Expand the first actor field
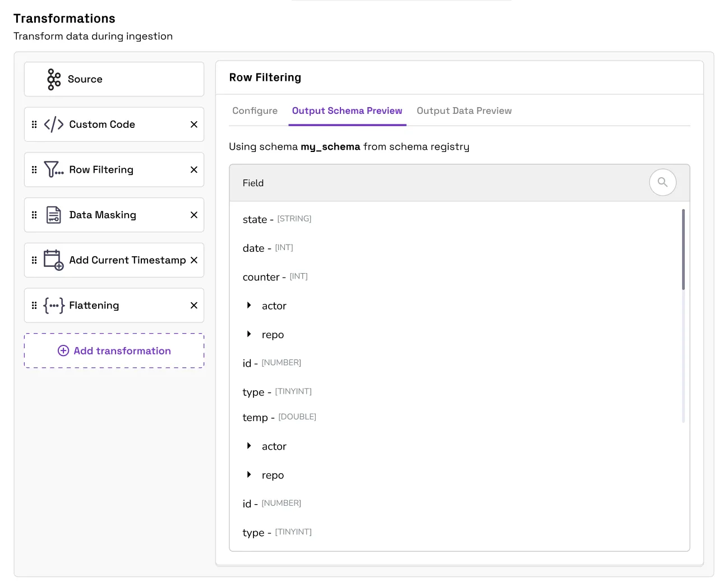Image resolution: width=728 pixels, height=586 pixels. click(x=249, y=305)
